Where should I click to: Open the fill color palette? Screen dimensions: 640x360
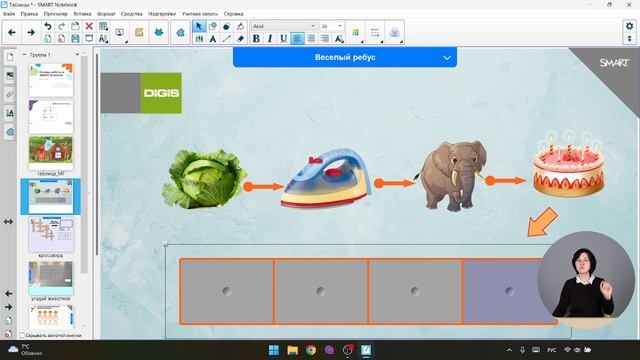356,32
